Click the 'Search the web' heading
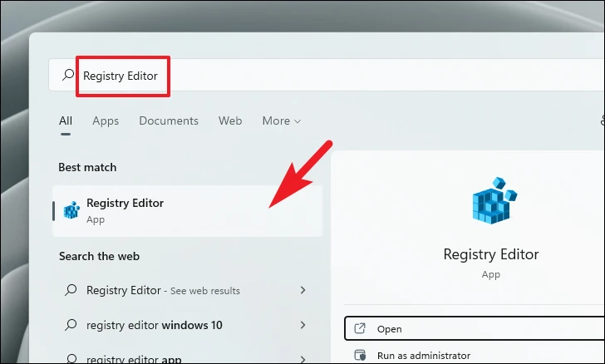The width and height of the screenshot is (605, 364). pyautogui.click(x=99, y=256)
